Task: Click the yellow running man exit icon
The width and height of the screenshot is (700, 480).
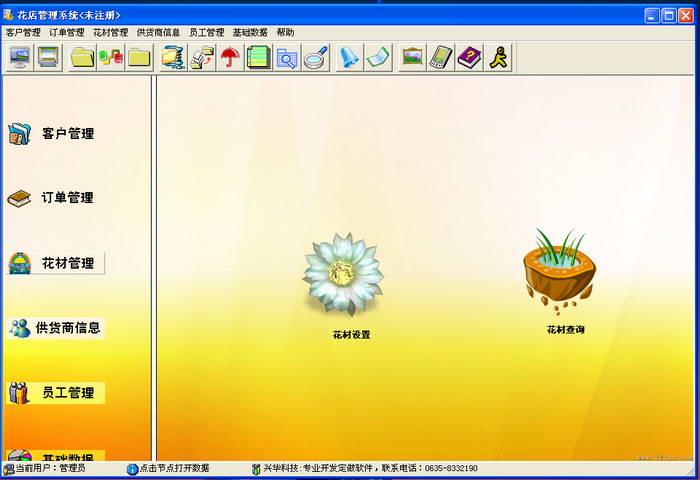Action: pyautogui.click(x=498, y=57)
